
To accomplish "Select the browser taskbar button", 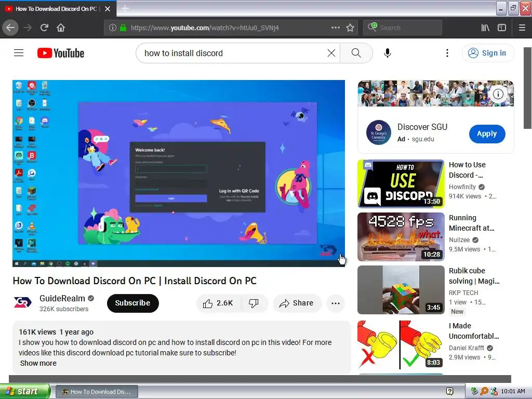I will [x=96, y=392].
